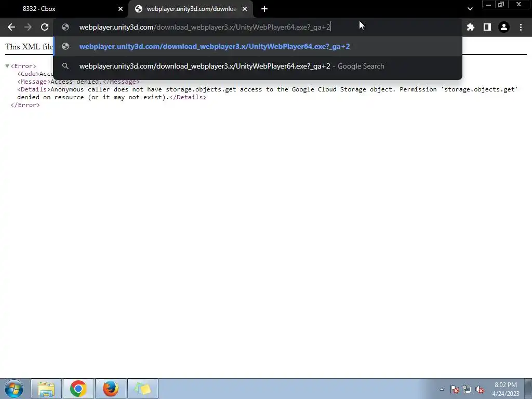
Task: Open the clock showing 8:02 PM
Action: pyautogui.click(x=506, y=389)
